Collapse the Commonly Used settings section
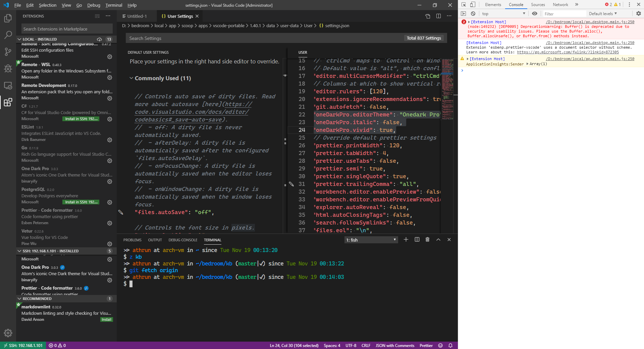Viewport: 644px width, 349px height. tap(131, 78)
